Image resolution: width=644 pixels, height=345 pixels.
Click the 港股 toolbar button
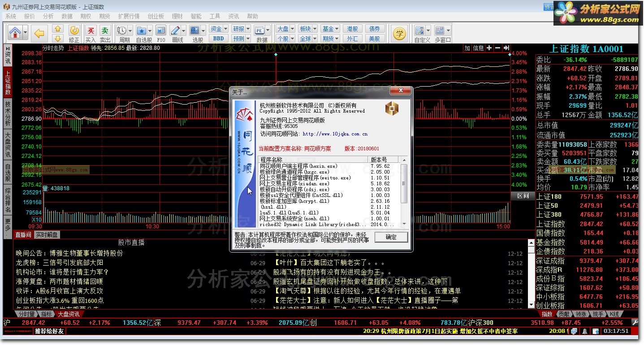pos(353,29)
